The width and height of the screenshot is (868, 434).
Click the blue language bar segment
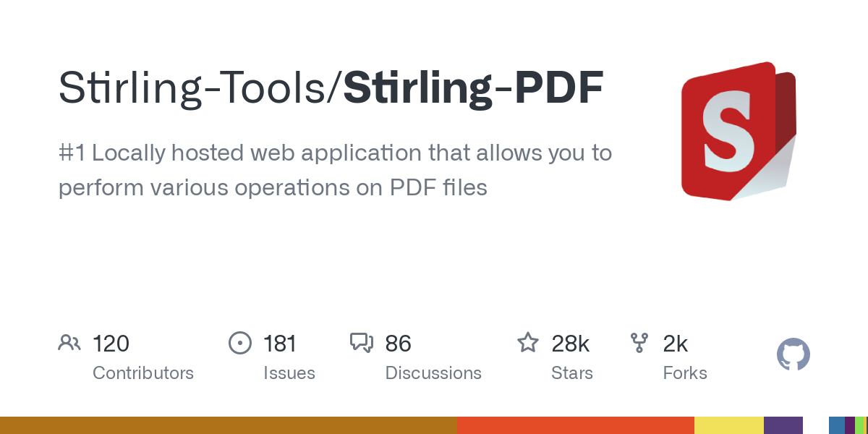(x=836, y=425)
